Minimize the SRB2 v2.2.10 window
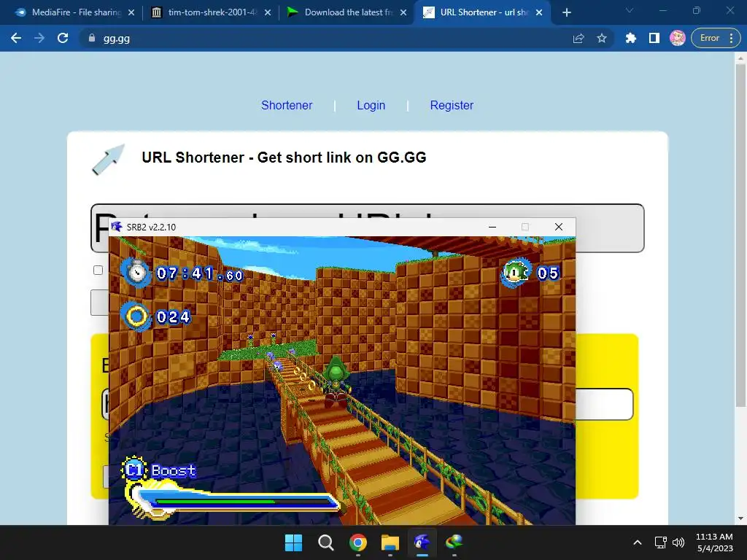Image resolution: width=747 pixels, height=560 pixels. pos(492,227)
